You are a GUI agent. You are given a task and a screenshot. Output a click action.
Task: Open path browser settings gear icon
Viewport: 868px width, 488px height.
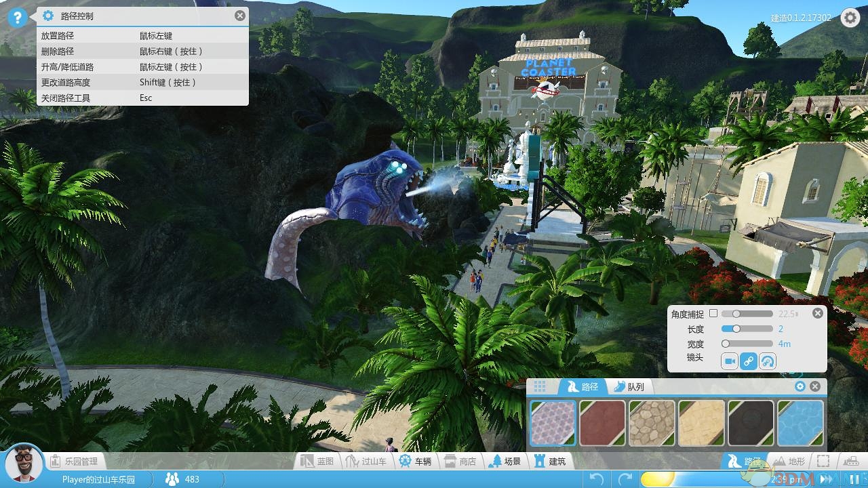(x=800, y=386)
